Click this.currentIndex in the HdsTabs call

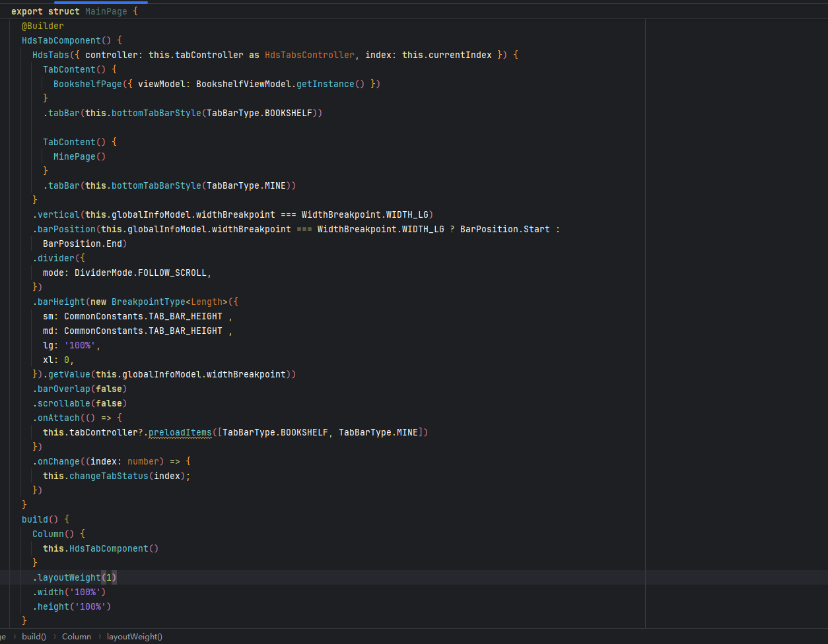tap(447, 55)
